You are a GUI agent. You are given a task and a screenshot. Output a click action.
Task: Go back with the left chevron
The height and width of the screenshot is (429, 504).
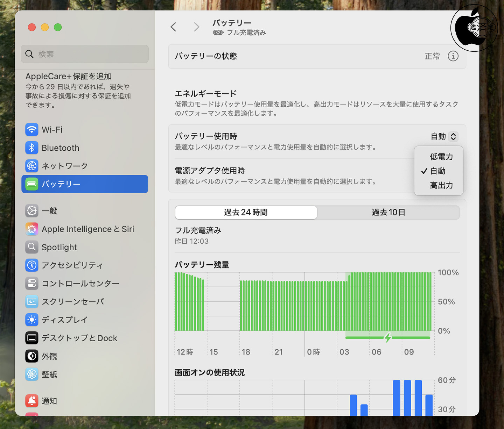point(173,27)
